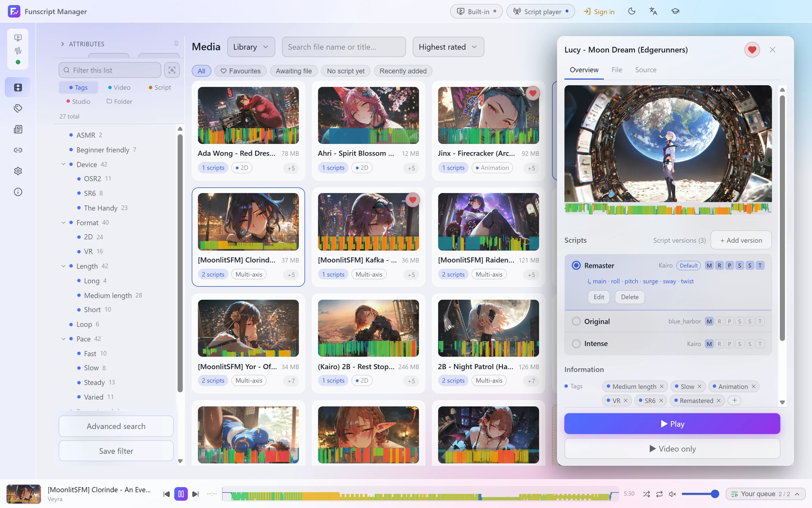
Task: Open the Ada Wong - Red Dress thumbnail
Action: (248, 115)
